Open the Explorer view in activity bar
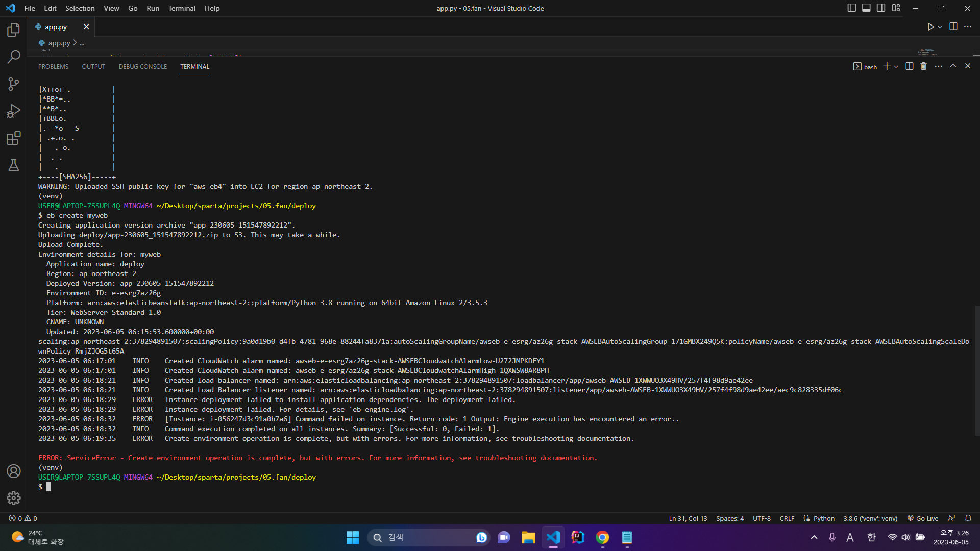This screenshot has width=980, height=551. (x=14, y=30)
